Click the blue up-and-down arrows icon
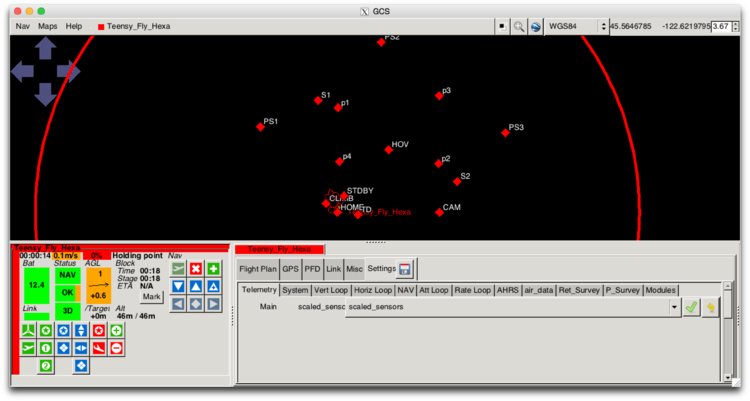 [x=81, y=330]
